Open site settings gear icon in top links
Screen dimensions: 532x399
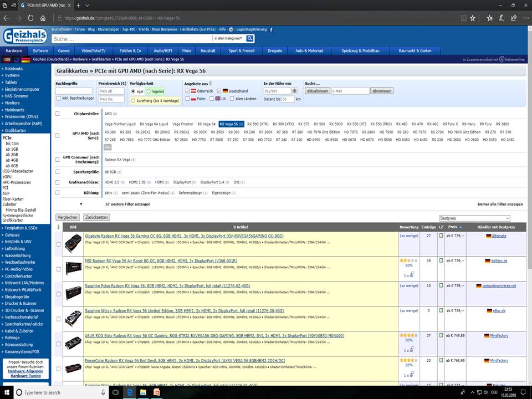tap(231, 29)
